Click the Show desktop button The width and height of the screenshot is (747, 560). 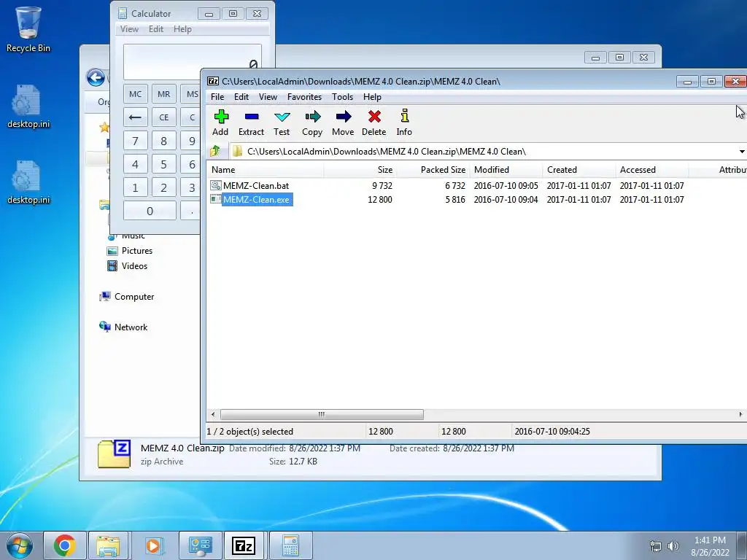742,545
